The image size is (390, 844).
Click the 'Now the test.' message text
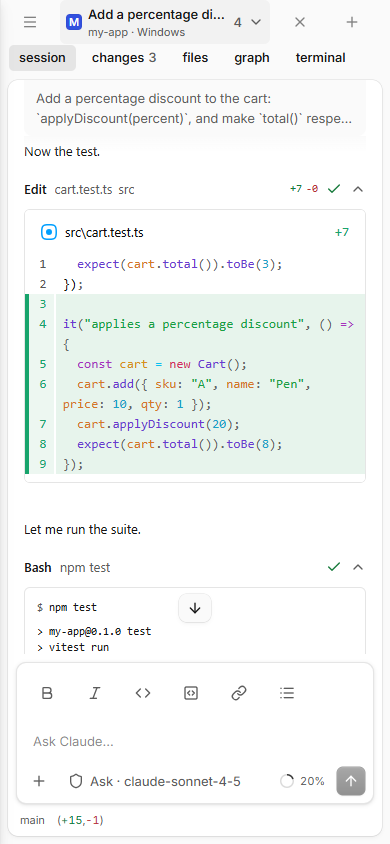pyautogui.click(x=62, y=152)
